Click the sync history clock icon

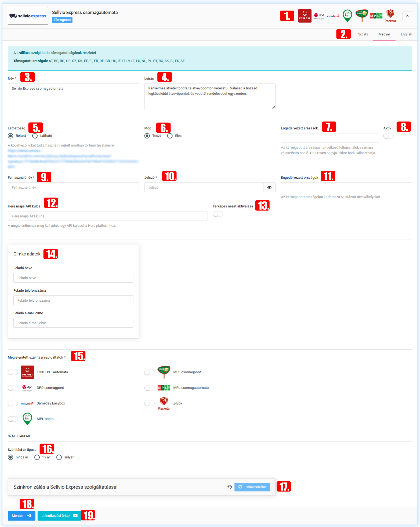click(x=230, y=487)
